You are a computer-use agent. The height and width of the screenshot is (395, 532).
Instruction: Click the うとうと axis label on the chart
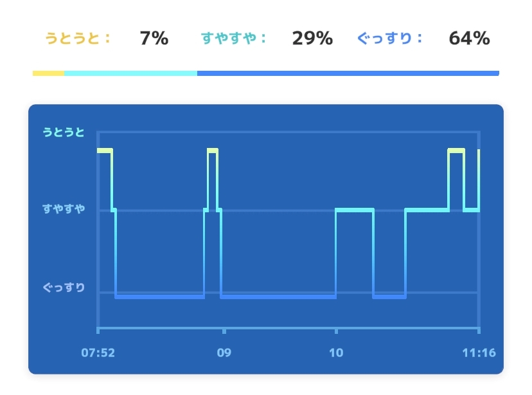[x=64, y=133]
